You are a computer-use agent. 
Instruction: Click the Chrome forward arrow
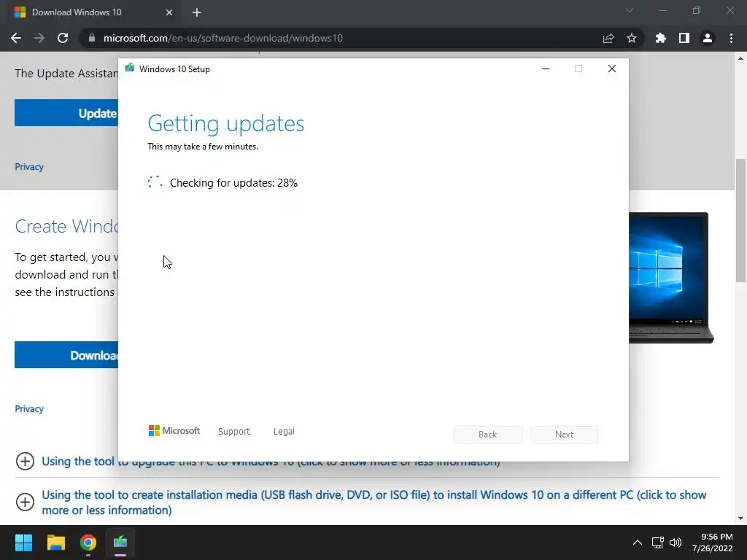coord(39,38)
